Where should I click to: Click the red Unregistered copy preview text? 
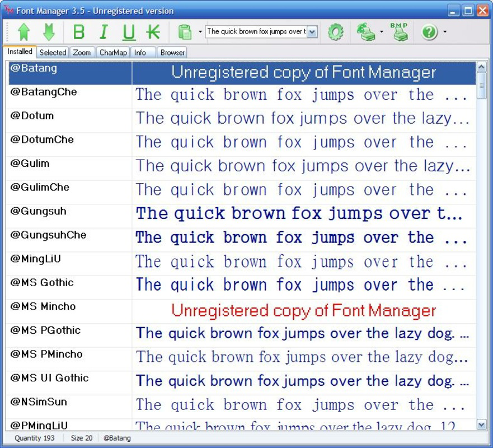click(x=304, y=311)
